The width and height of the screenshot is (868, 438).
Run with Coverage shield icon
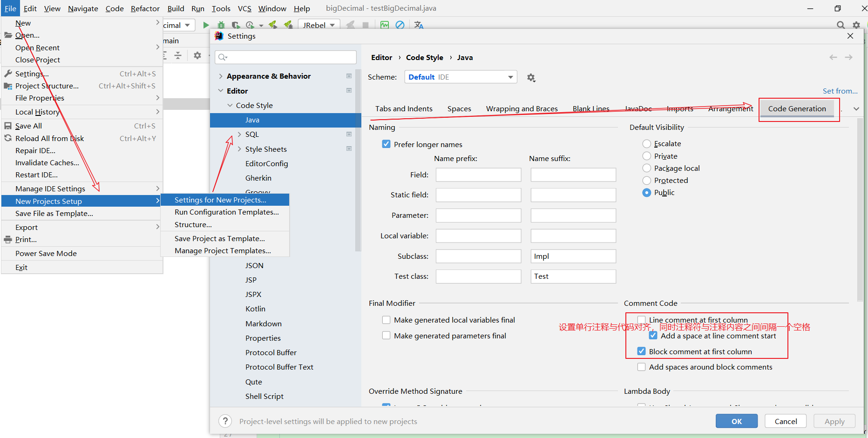point(236,25)
